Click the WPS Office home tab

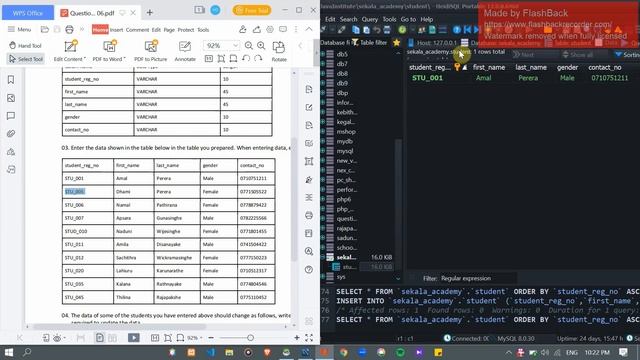tap(28, 13)
